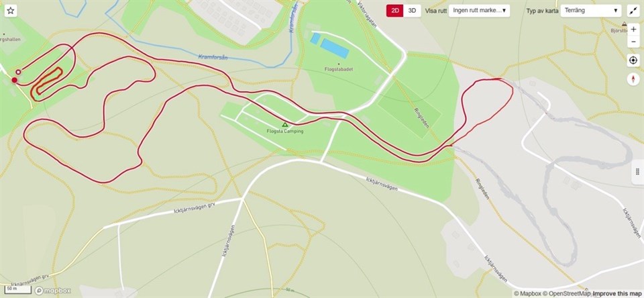Click the Björsberget peak triangle icon
The image size is (644, 298).
point(625,24)
